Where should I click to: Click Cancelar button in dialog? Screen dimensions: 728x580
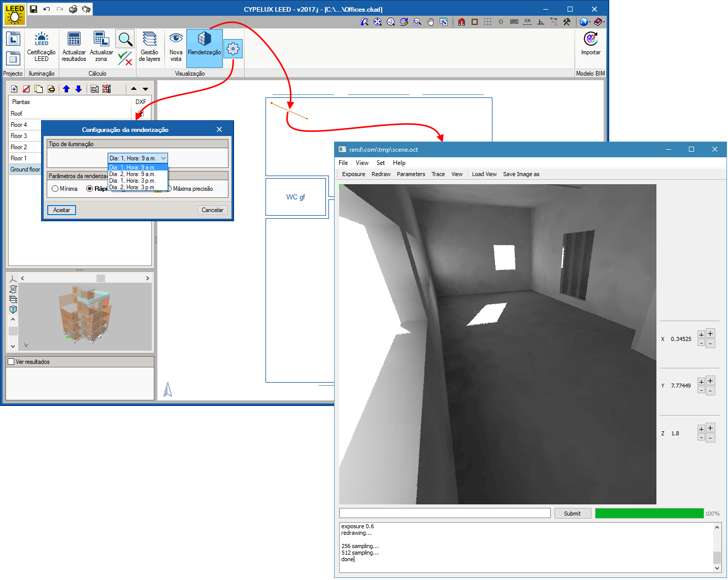(x=212, y=210)
